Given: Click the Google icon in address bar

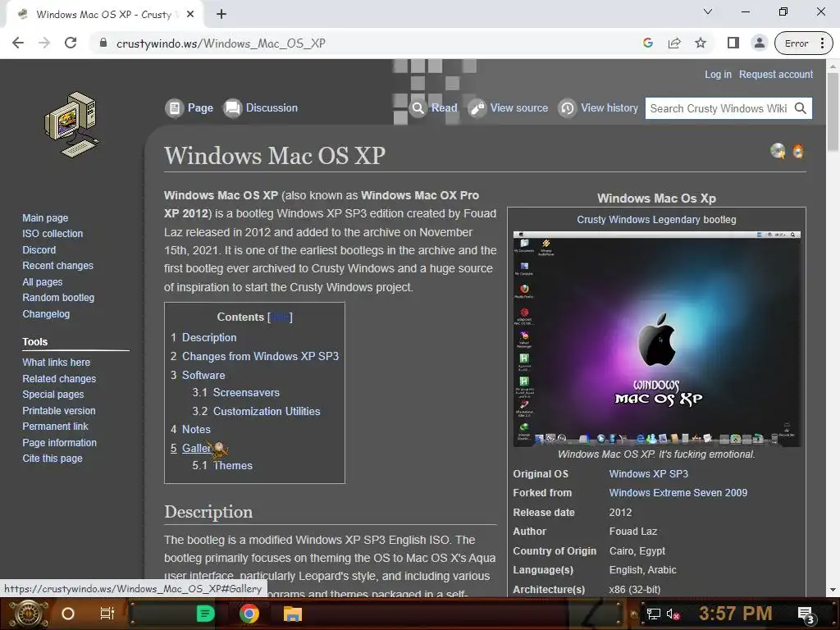Looking at the screenshot, I should [648, 43].
